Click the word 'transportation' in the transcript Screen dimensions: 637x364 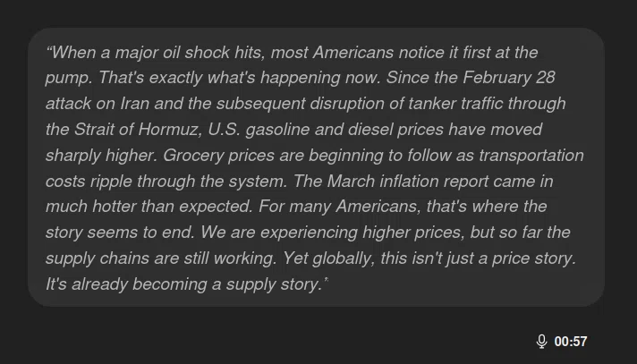pyautogui.click(x=531, y=156)
